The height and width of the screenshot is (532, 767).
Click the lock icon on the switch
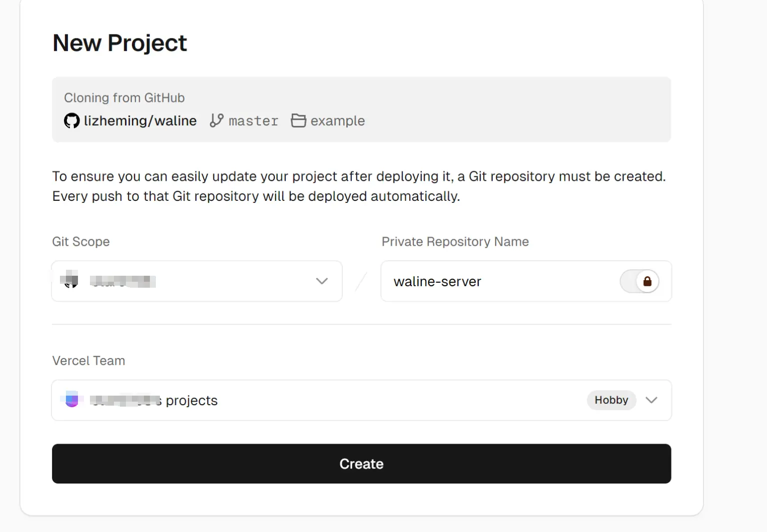tap(647, 281)
